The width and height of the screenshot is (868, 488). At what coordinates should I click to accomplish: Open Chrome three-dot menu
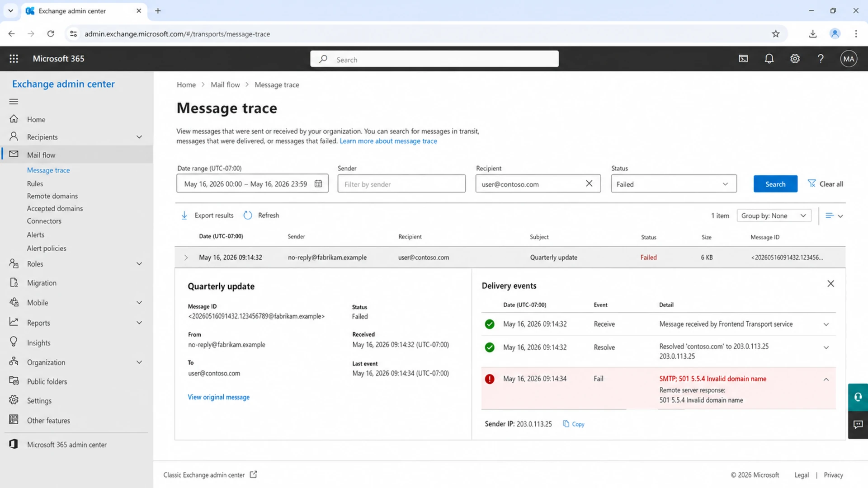(x=856, y=34)
